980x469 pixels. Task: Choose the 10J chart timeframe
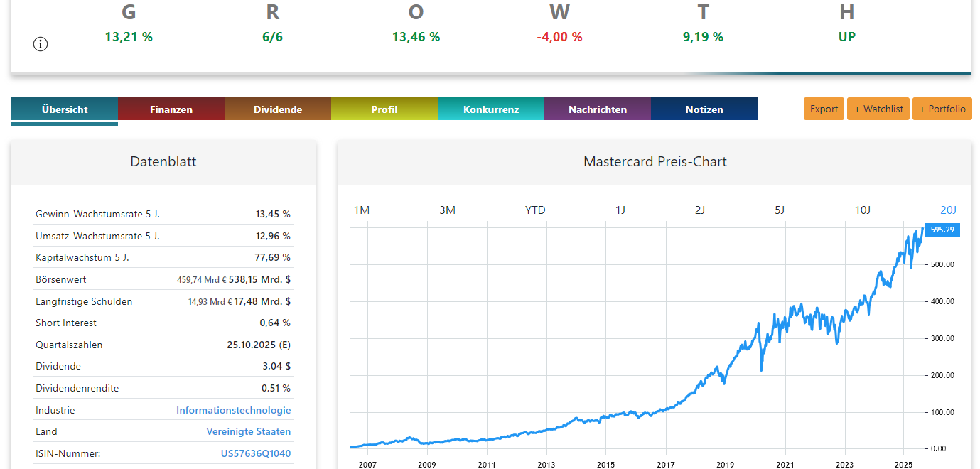(x=862, y=210)
